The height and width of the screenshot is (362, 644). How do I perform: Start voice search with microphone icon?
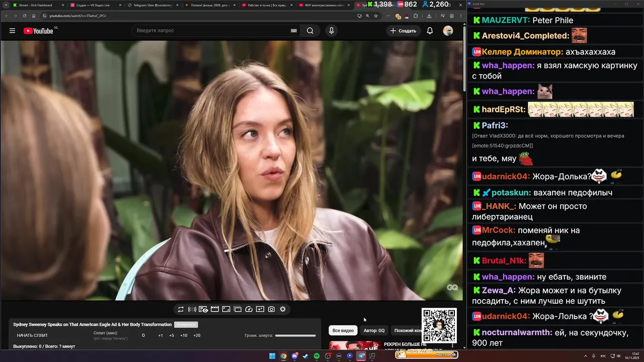[x=331, y=31]
